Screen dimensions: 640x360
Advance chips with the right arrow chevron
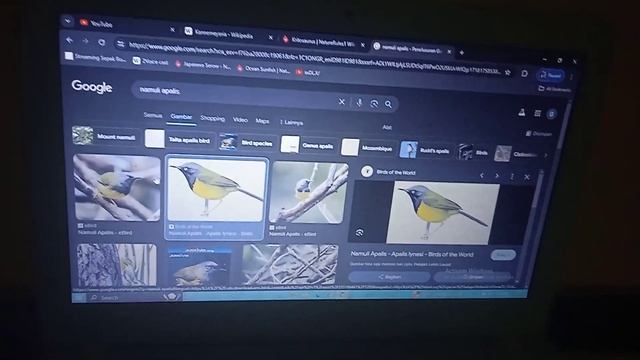[x=546, y=156]
